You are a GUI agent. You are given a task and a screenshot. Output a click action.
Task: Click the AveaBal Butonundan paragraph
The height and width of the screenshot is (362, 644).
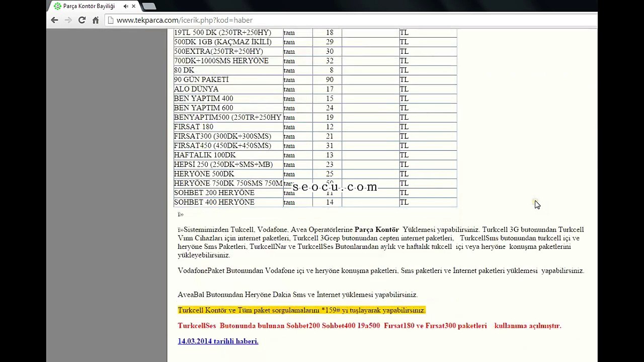(297, 295)
